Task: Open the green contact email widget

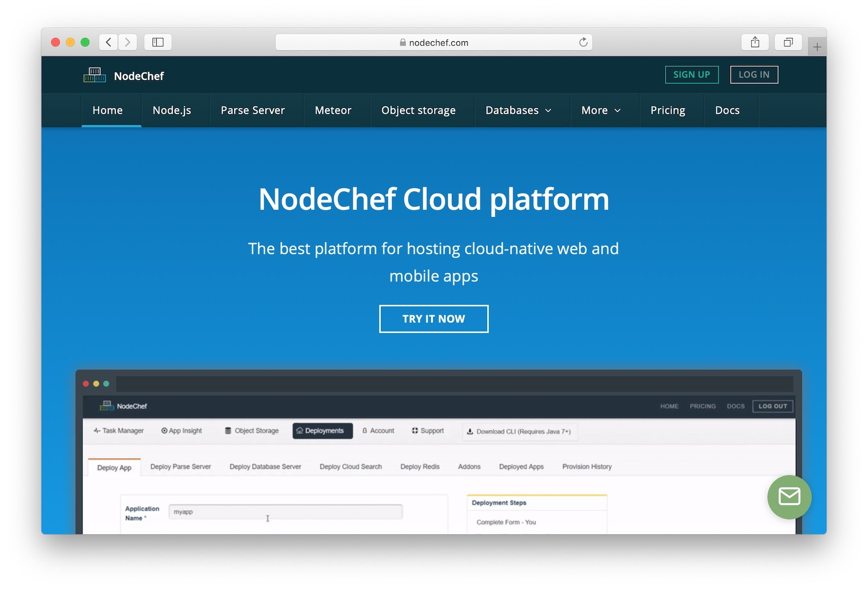Action: tap(789, 497)
